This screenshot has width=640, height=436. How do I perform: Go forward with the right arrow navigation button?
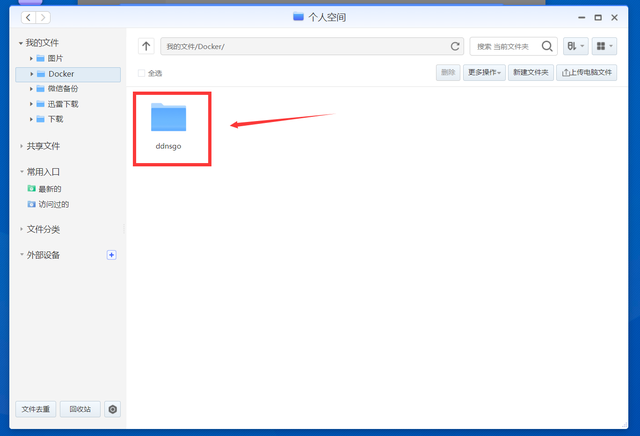[x=43, y=17]
